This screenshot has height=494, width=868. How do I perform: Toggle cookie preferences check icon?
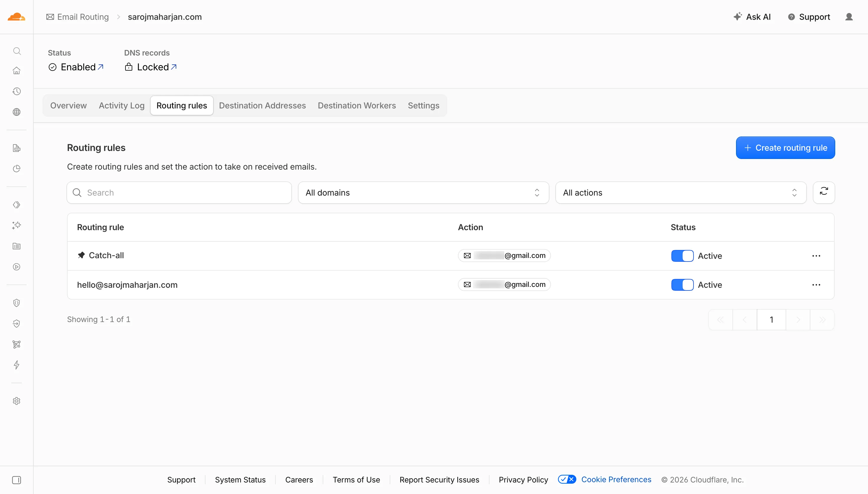point(567,480)
